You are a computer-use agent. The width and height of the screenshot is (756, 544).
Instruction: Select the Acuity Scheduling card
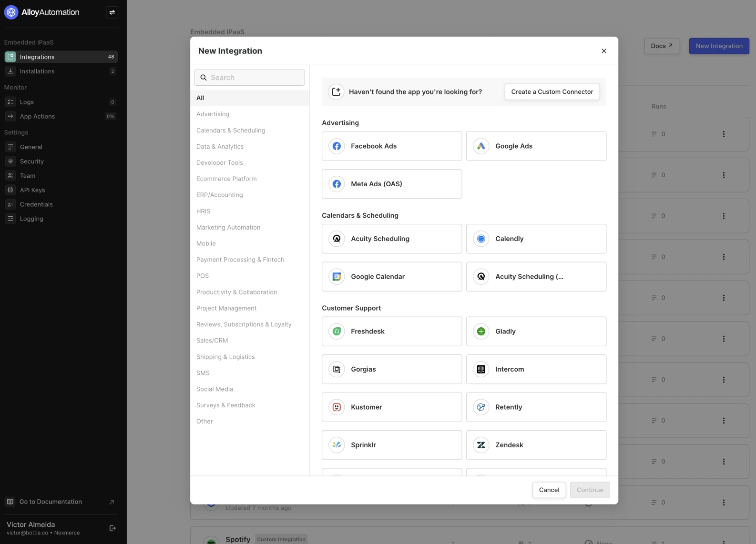coord(392,239)
